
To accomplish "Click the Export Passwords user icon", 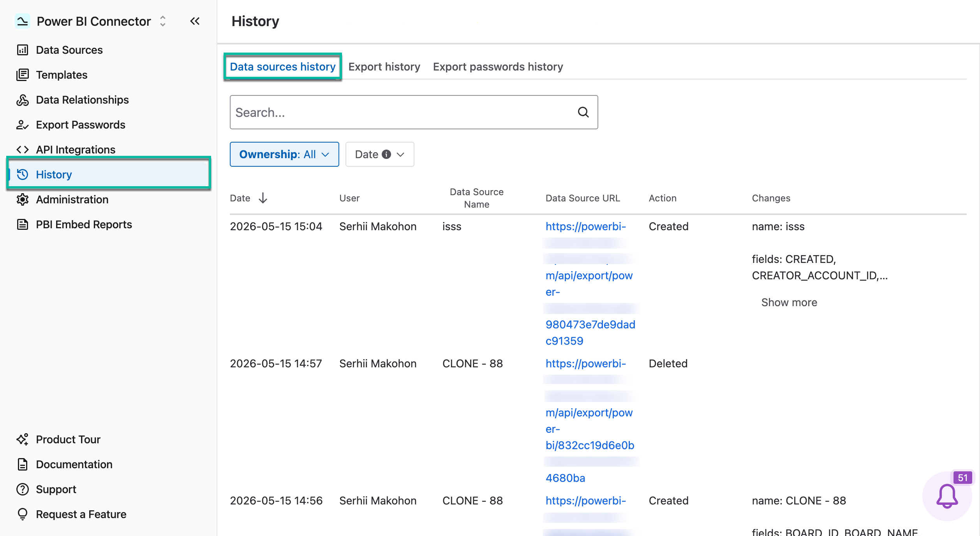I will coord(23,125).
